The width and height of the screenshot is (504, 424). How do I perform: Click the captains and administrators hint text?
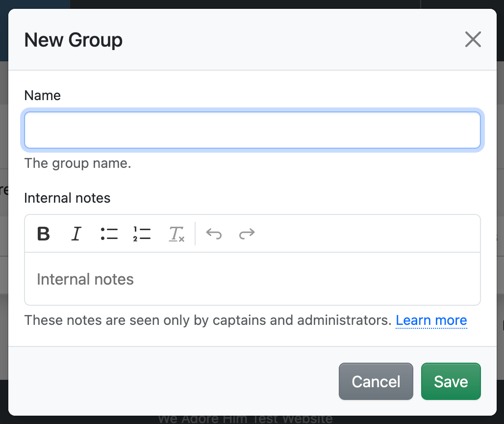[207, 320]
